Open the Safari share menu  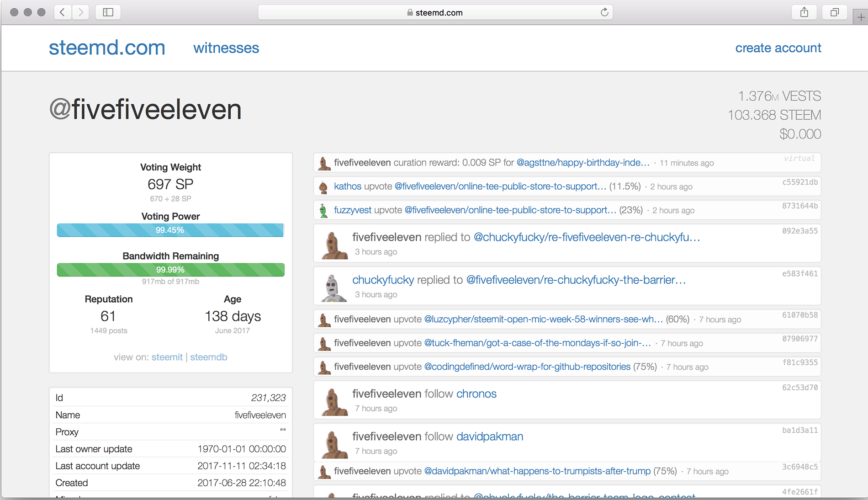click(x=804, y=12)
